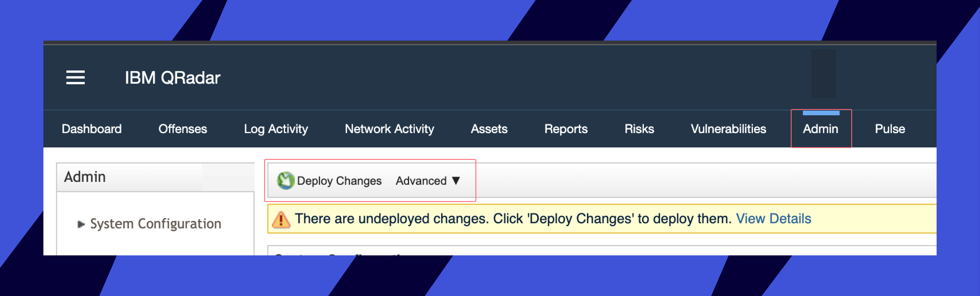
Task: Go to the Log Activity tab
Action: [276, 129]
